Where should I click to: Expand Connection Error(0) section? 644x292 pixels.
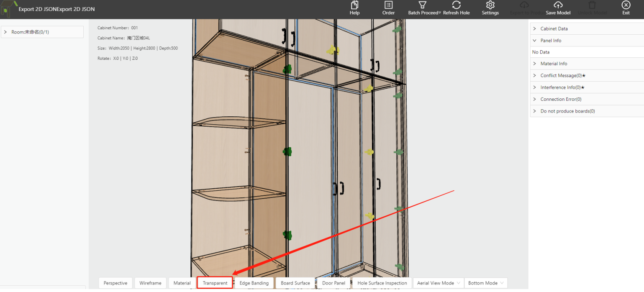pyautogui.click(x=587, y=99)
